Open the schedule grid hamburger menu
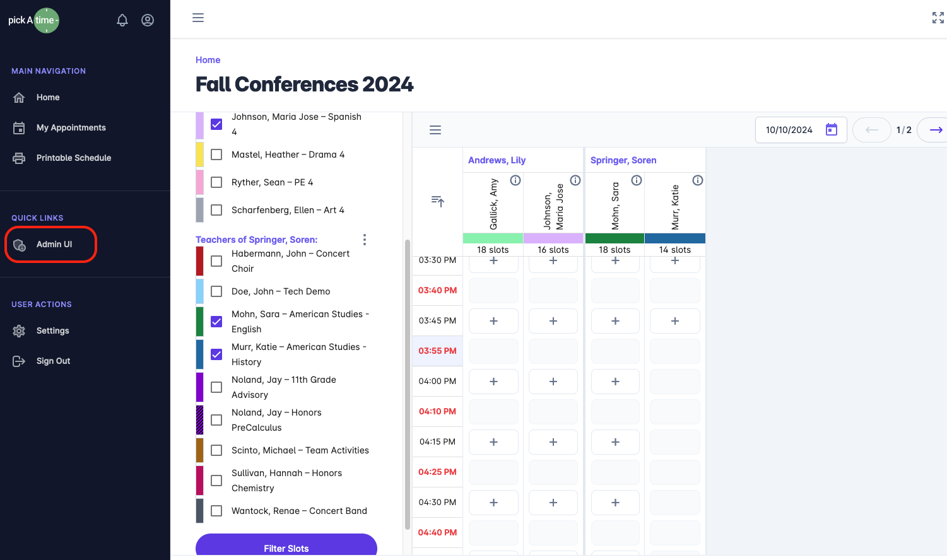Viewport: 947px width, 560px height. coord(435,130)
